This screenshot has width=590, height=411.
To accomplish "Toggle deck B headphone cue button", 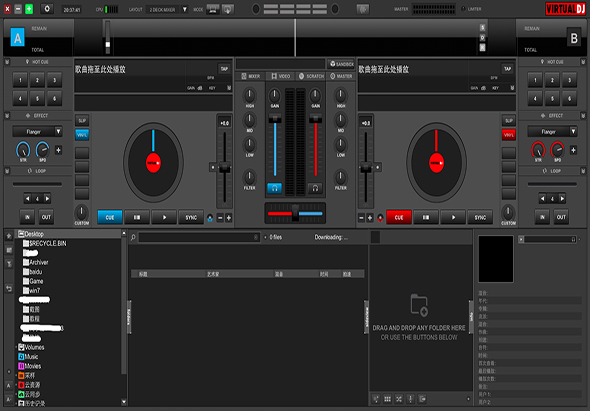I will pyautogui.click(x=315, y=188).
